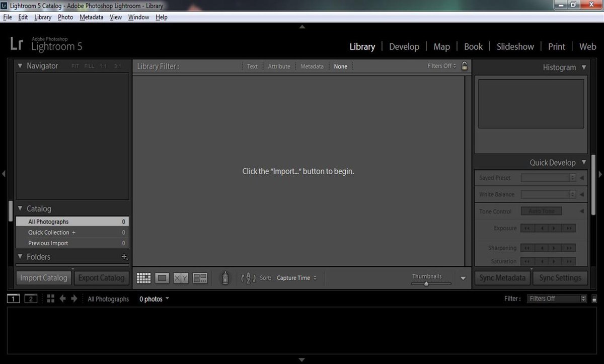Image resolution: width=604 pixels, height=364 pixels.
Task: Decrease Sharpening by a large step
Action: 527,248
